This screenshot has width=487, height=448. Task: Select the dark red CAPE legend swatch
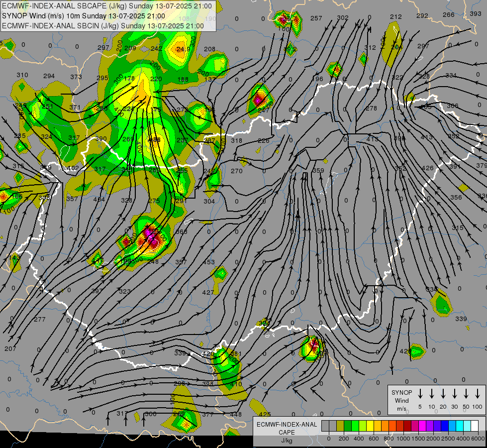click(x=407, y=426)
